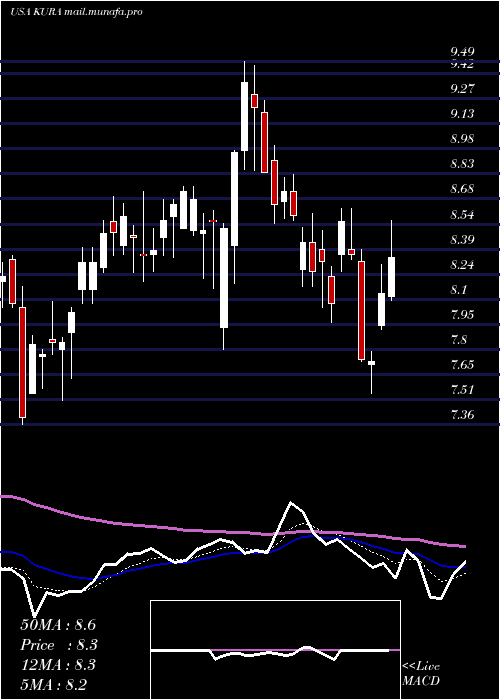
Task: Click inside the MACD inset chart box
Action: (x=275, y=650)
